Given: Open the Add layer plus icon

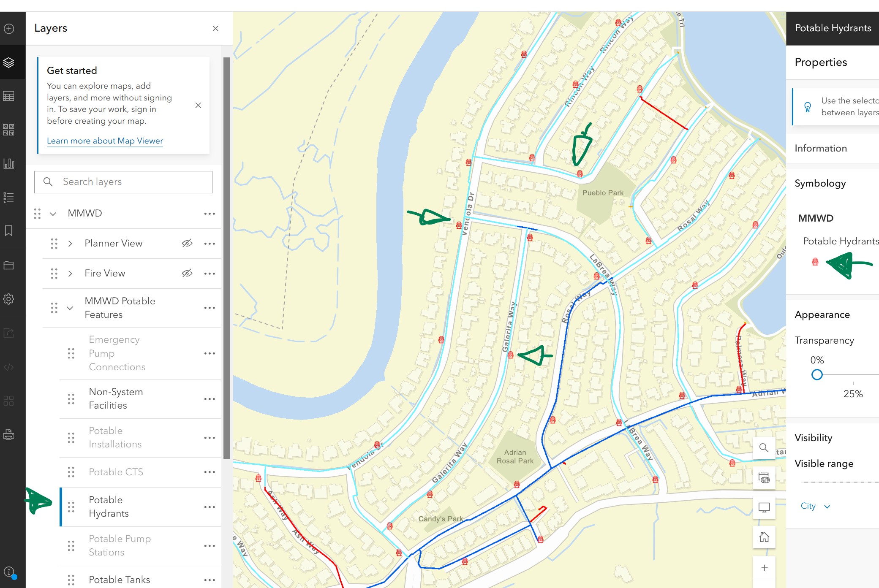Looking at the screenshot, I should pos(9,29).
